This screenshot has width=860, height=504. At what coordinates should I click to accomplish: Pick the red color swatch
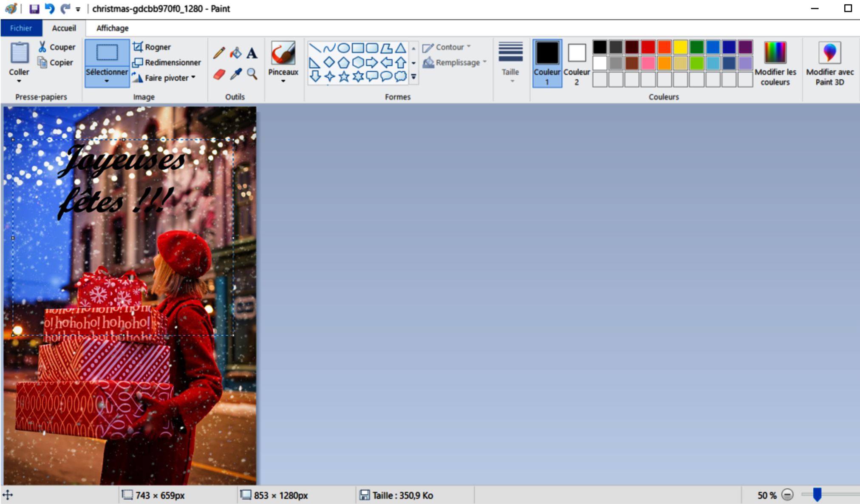tap(648, 47)
